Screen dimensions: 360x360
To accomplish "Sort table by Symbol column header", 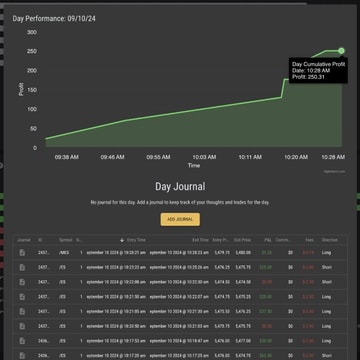I will (66, 240).
